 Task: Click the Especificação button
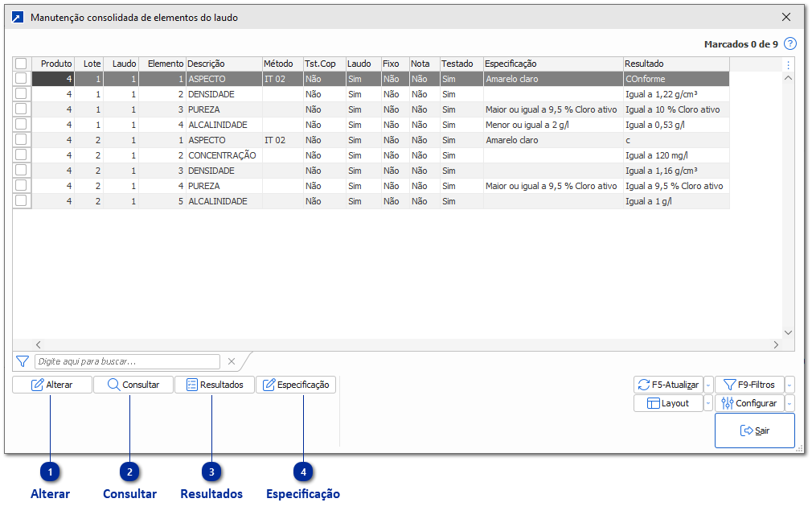[x=296, y=385]
